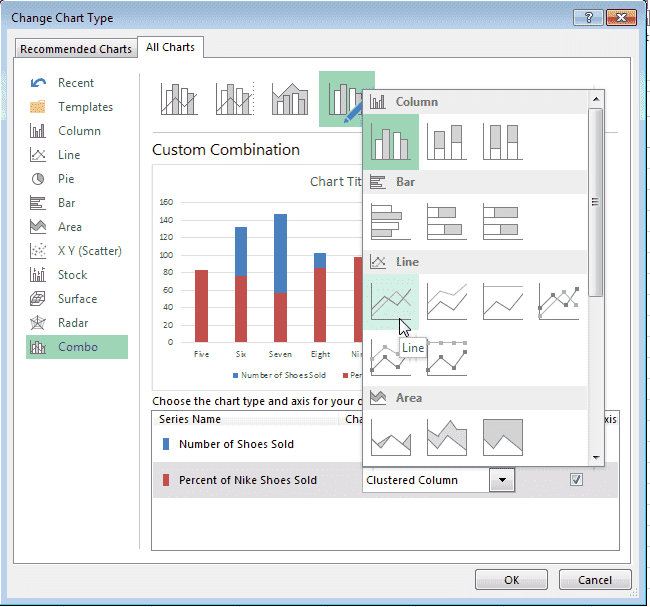Select the Line chart type icon
Screen dimensions: 650x607
coord(391,302)
